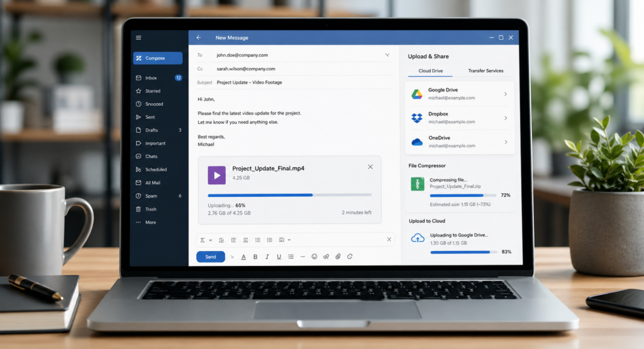This screenshot has height=349, width=644.
Task: Click the Inbox unread count badge 12
Action: [x=178, y=77]
